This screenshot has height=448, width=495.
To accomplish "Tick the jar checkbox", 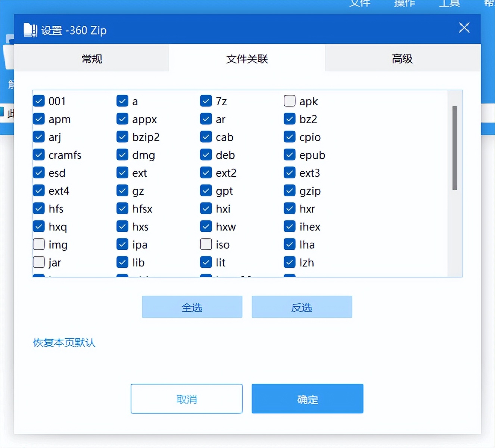I will pos(39,262).
